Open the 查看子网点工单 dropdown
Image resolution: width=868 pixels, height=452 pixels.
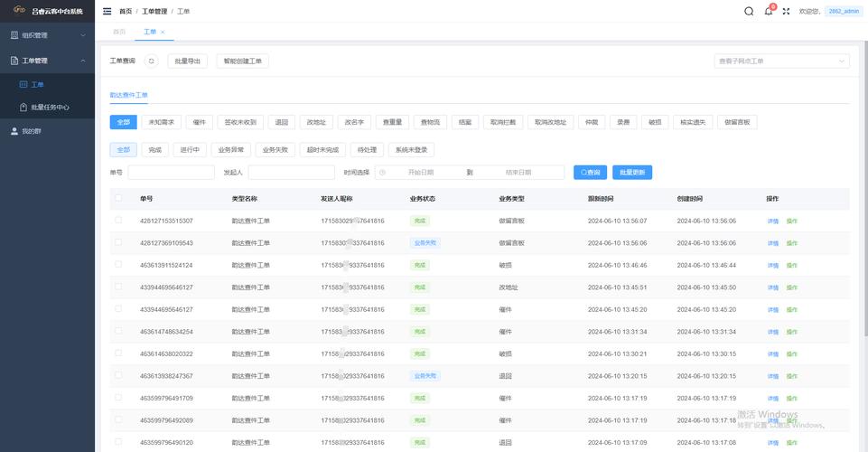point(781,61)
